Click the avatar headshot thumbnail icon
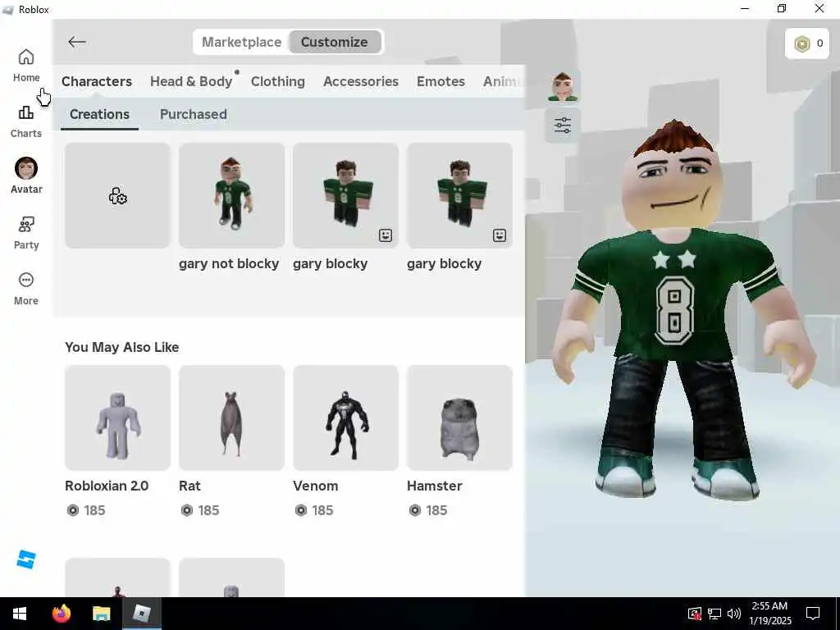Viewport: 840px width, 630px height. (563, 86)
